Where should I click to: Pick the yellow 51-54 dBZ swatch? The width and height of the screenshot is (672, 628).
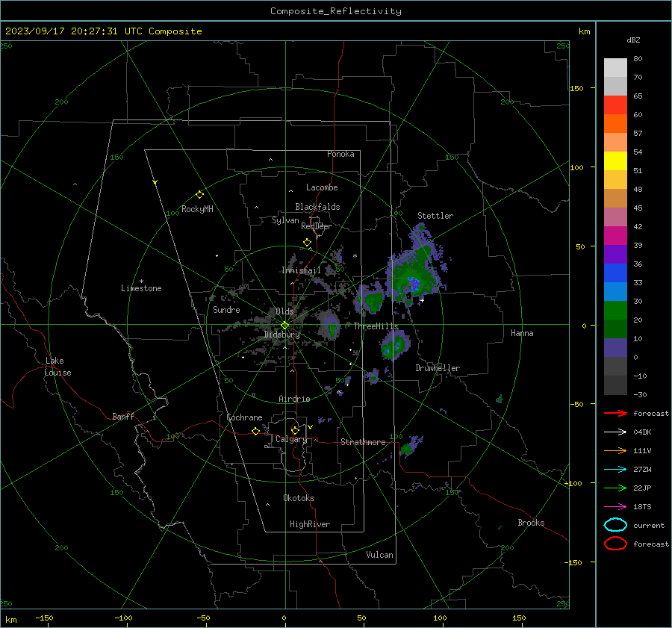pos(615,161)
